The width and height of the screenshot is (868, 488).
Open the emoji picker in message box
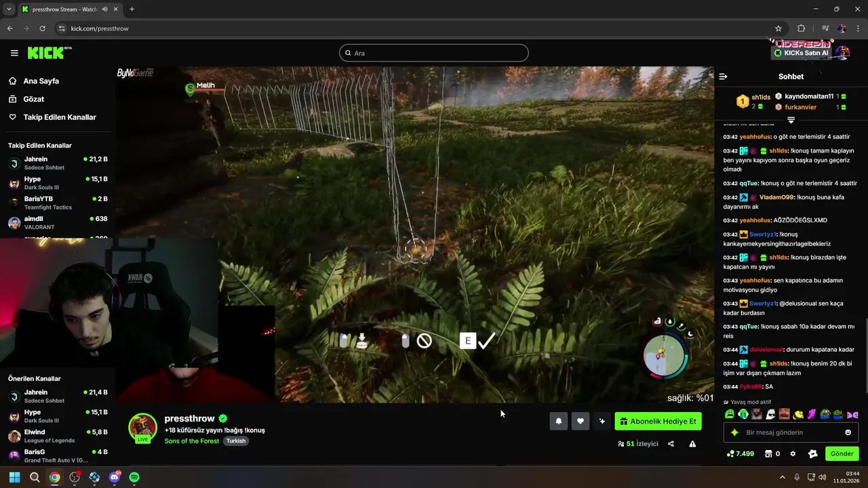tap(848, 432)
